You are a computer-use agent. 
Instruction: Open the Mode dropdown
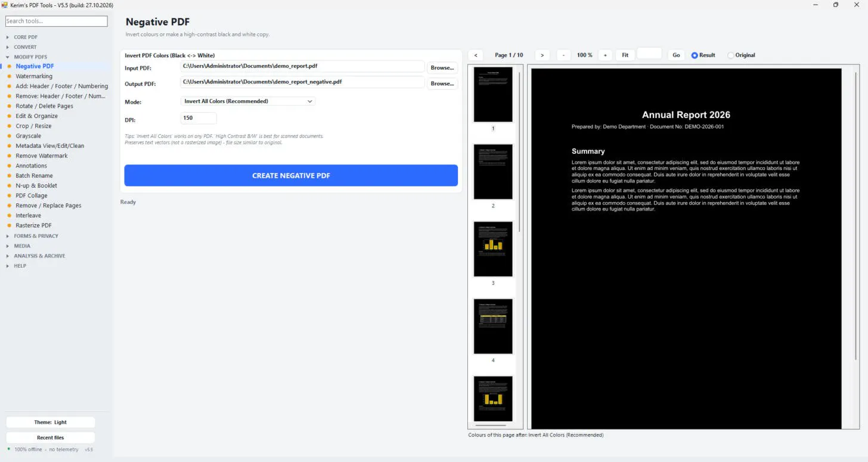click(248, 101)
